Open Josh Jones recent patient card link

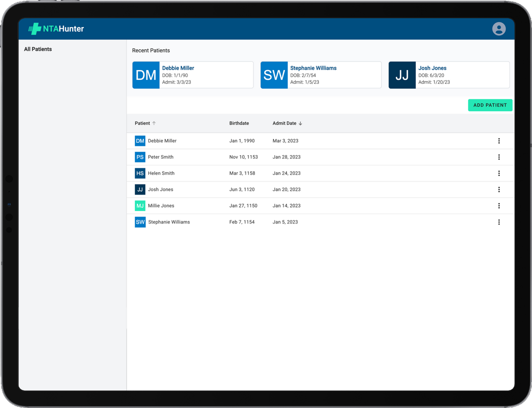point(432,68)
